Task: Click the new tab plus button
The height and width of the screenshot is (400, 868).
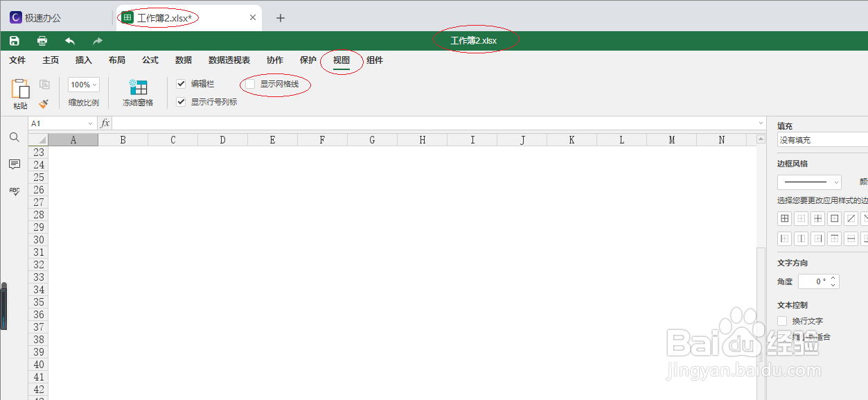Action: coord(281,18)
